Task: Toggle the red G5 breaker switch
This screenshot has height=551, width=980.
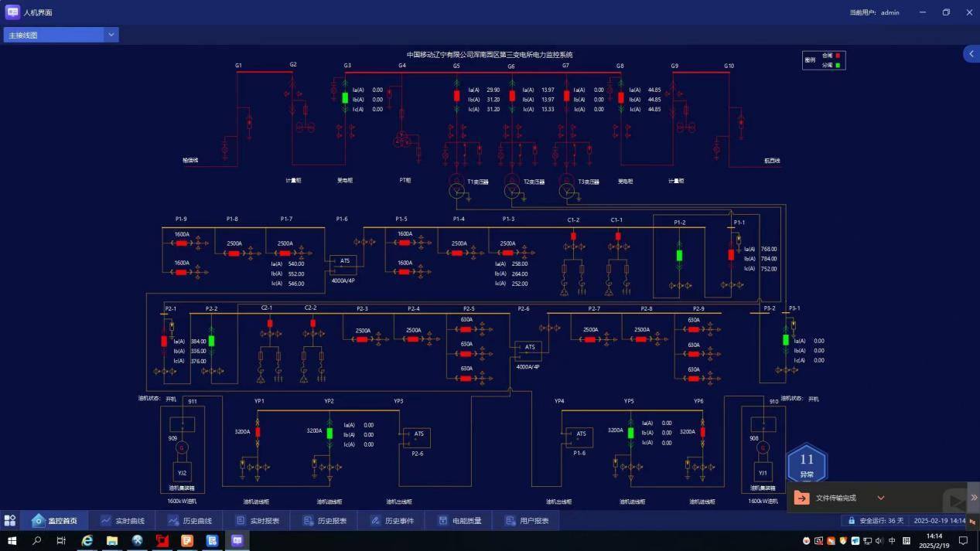Action: (456, 96)
